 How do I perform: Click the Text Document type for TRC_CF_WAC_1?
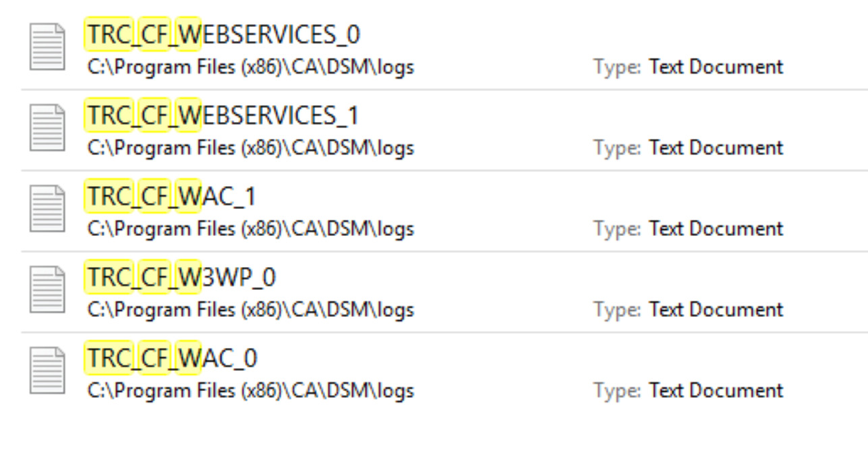pyautogui.click(x=716, y=229)
